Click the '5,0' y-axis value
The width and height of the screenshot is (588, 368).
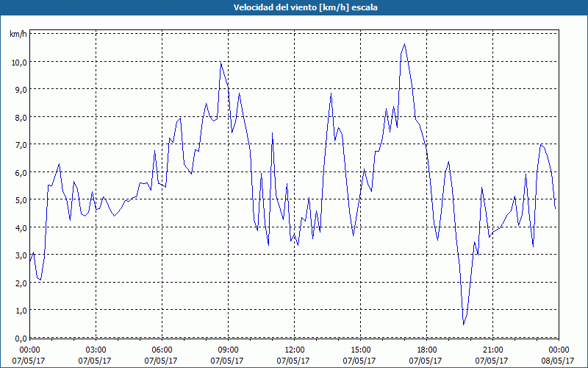[x=21, y=199]
